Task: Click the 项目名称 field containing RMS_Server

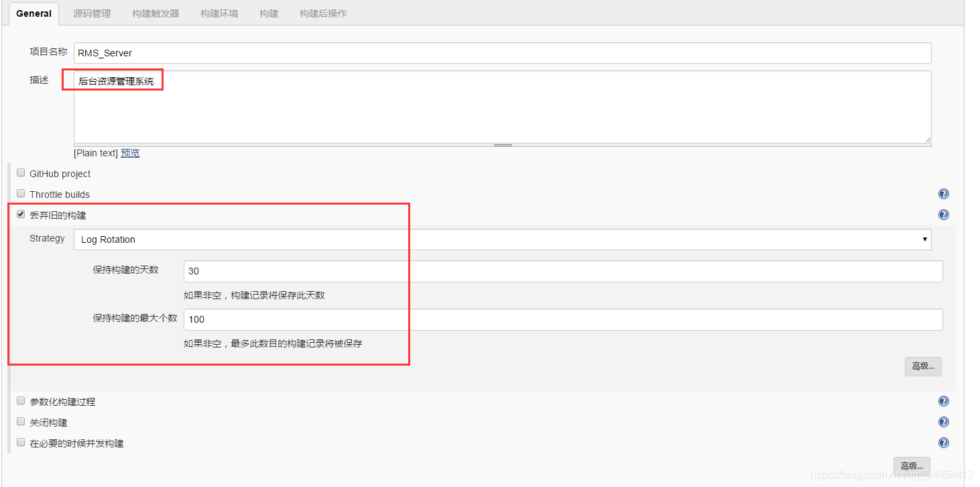Action: pyautogui.click(x=503, y=53)
